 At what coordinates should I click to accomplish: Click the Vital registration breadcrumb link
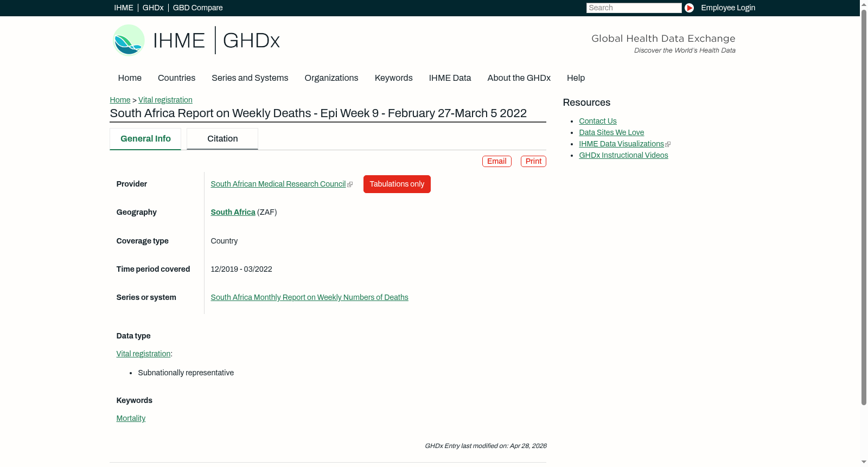point(165,100)
